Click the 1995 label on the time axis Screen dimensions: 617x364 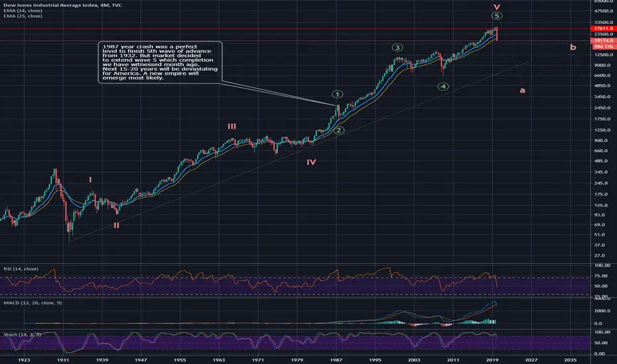tap(375, 359)
